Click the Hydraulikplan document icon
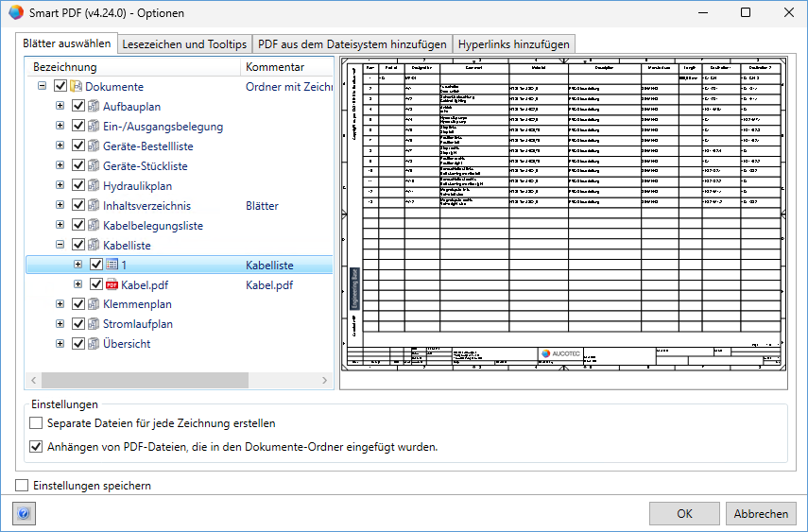 coord(94,186)
